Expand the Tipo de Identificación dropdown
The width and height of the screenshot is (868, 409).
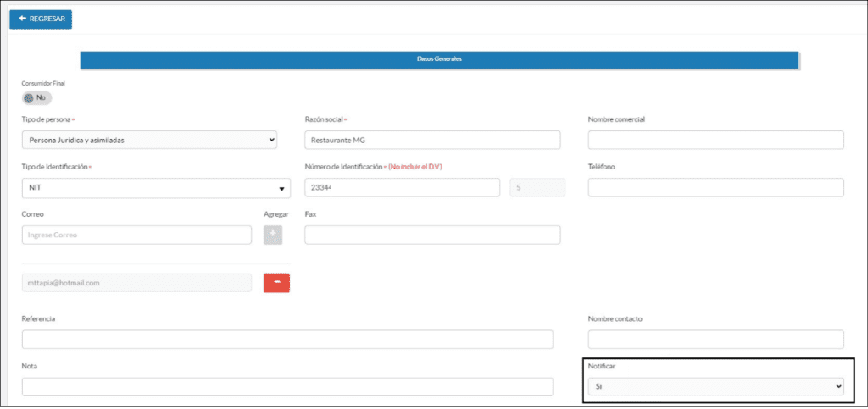pyautogui.click(x=156, y=188)
